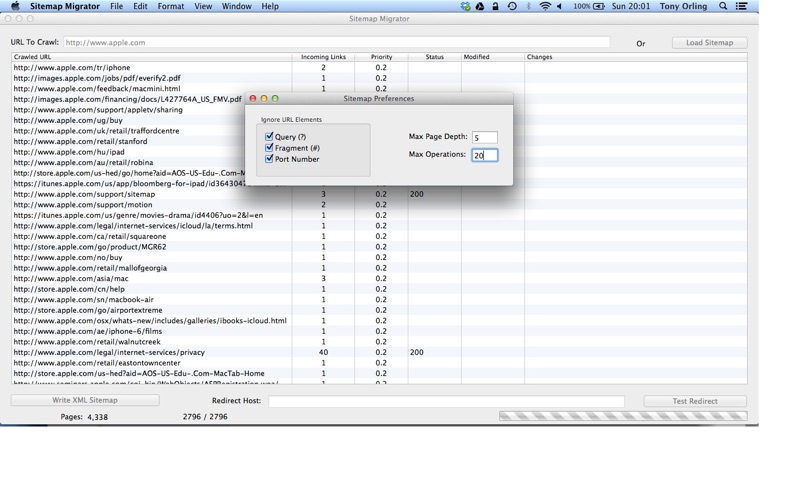
Task: Click the URL To Crawl field
Action: (337, 42)
